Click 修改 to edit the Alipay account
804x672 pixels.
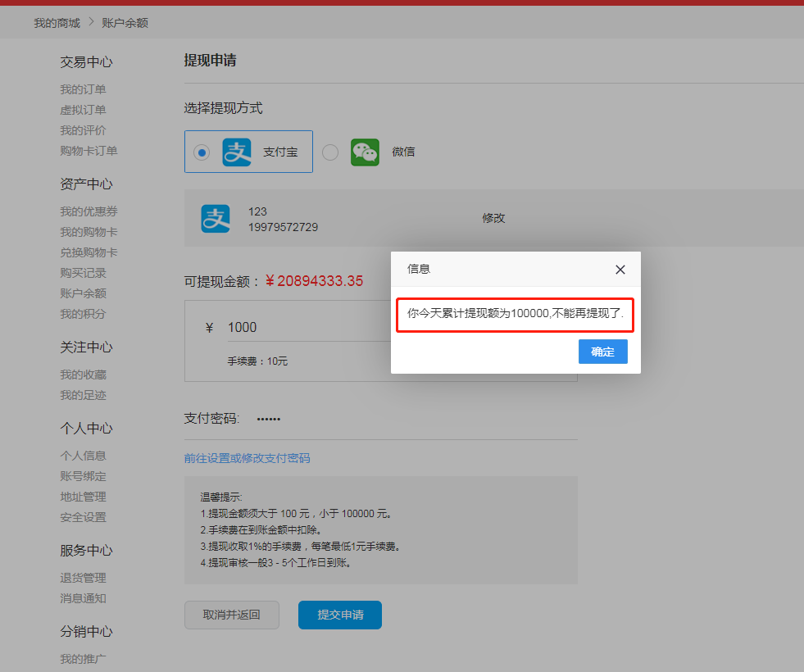493,218
